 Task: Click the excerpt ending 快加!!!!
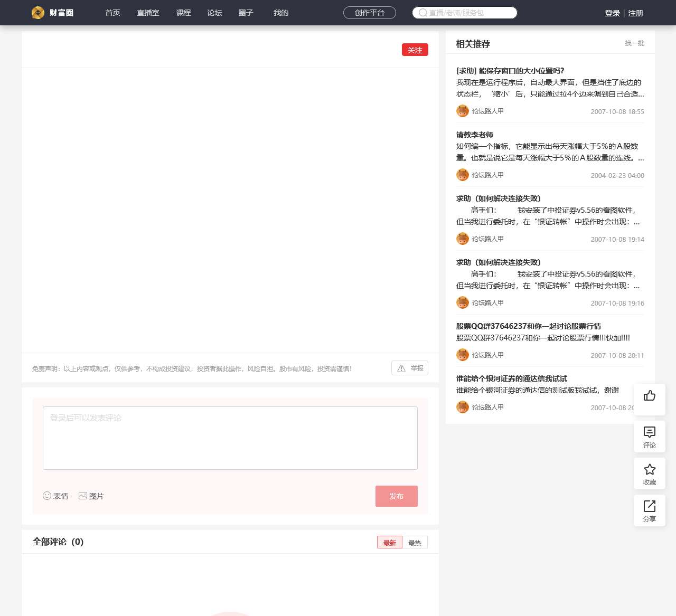[x=543, y=338]
